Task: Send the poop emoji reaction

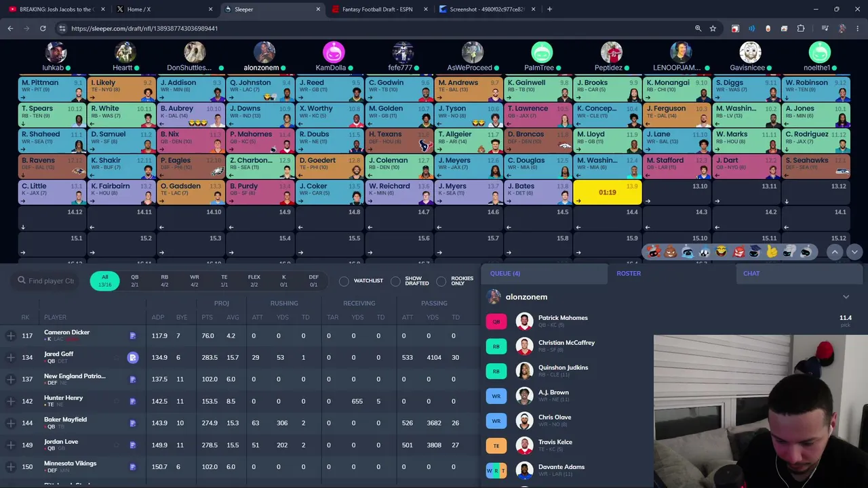Action: click(671, 251)
